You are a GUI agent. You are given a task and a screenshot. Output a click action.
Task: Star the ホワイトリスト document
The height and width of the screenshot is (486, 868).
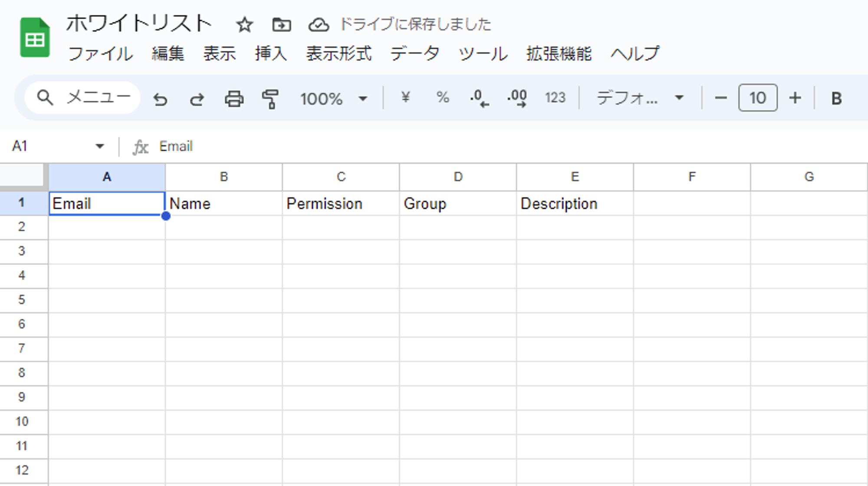(244, 25)
